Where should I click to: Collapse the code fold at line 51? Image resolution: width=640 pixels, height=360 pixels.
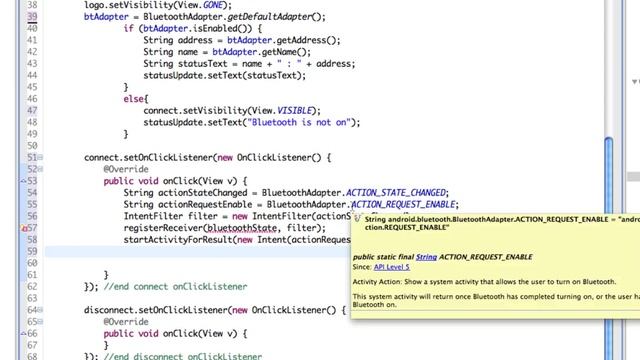tap(40, 158)
